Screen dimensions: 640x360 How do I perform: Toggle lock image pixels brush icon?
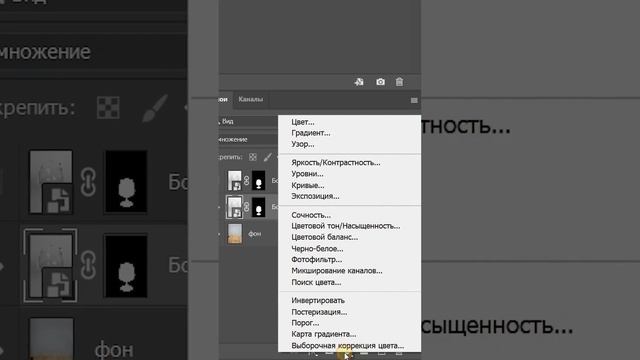(267, 157)
